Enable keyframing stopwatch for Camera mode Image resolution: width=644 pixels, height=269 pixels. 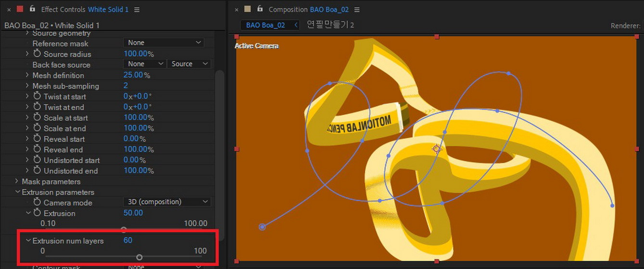click(x=37, y=202)
